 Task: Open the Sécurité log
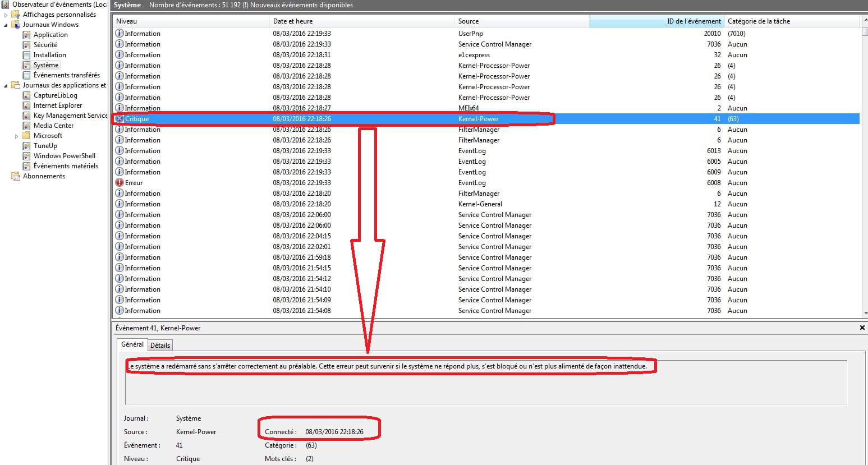point(45,45)
